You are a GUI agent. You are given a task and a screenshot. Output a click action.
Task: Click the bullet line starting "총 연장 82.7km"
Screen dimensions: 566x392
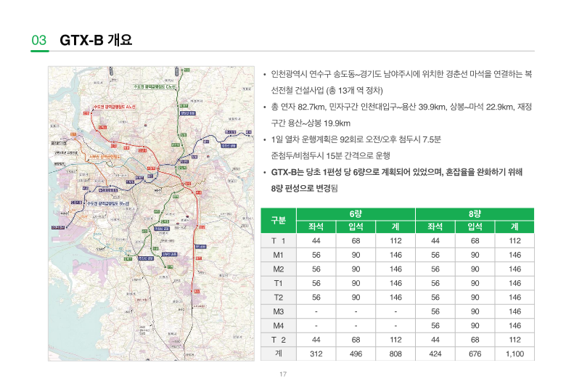click(401, 107)
